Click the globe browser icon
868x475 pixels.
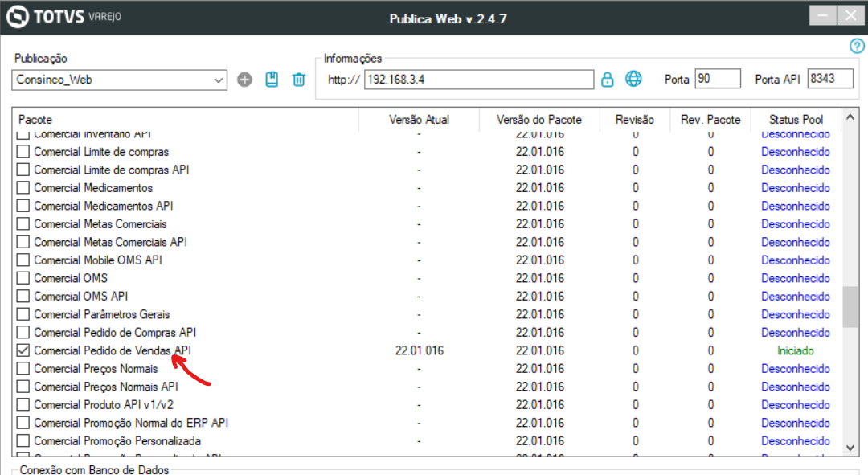point(634,79)
